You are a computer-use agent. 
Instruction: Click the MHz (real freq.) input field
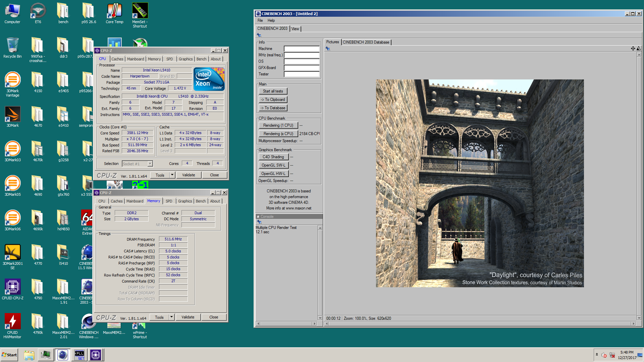pyautogui.click(x=302, y=55)
